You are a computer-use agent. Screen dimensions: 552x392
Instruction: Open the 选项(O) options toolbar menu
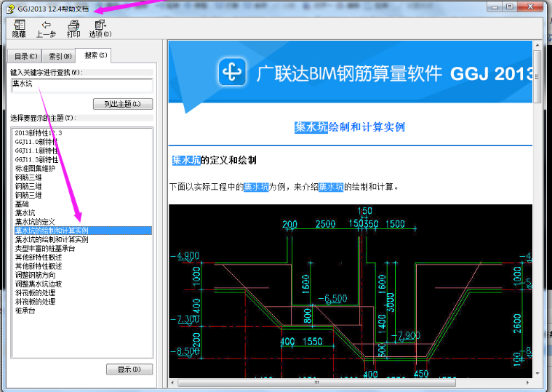coord(100,29)
